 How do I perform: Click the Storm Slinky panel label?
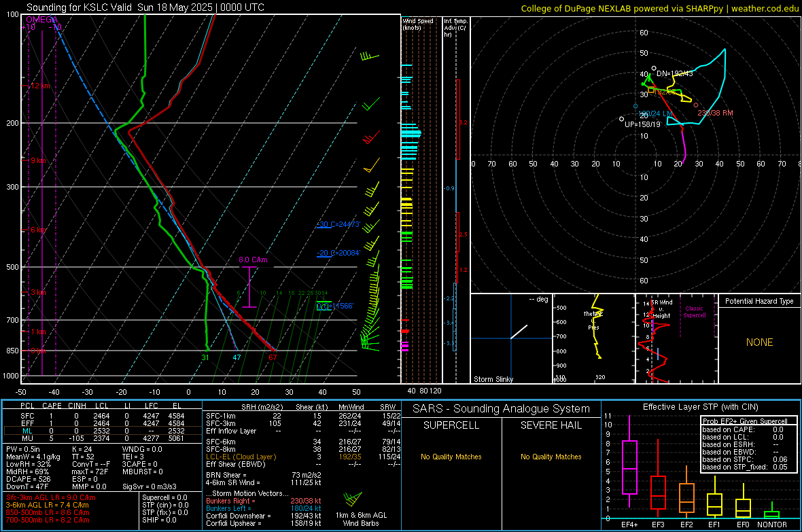(x=493, y=379)
